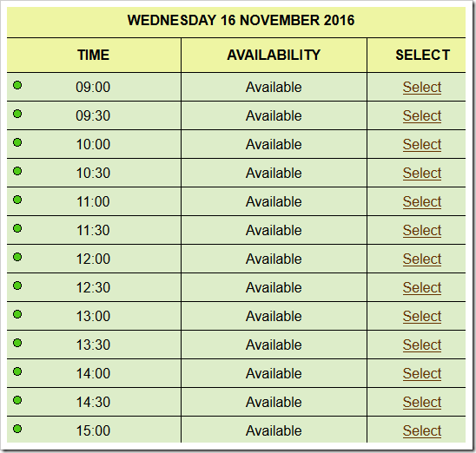Click the SELECT column header
The width and height of the screenshot is (476, 453).
tap(422, 56)
